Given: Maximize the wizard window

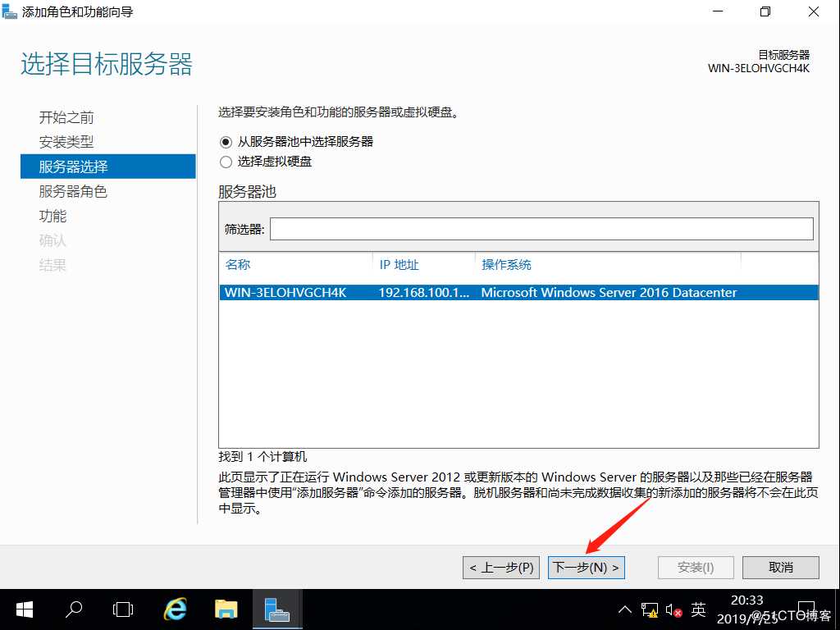Looking at the screenshot, I should point(765,11).
